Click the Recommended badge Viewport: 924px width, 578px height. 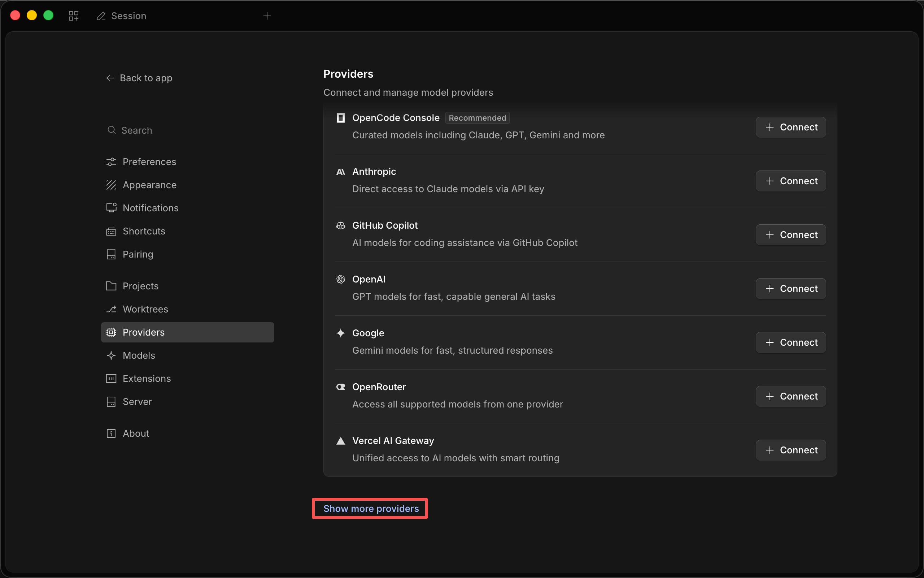tap(477, 118)
